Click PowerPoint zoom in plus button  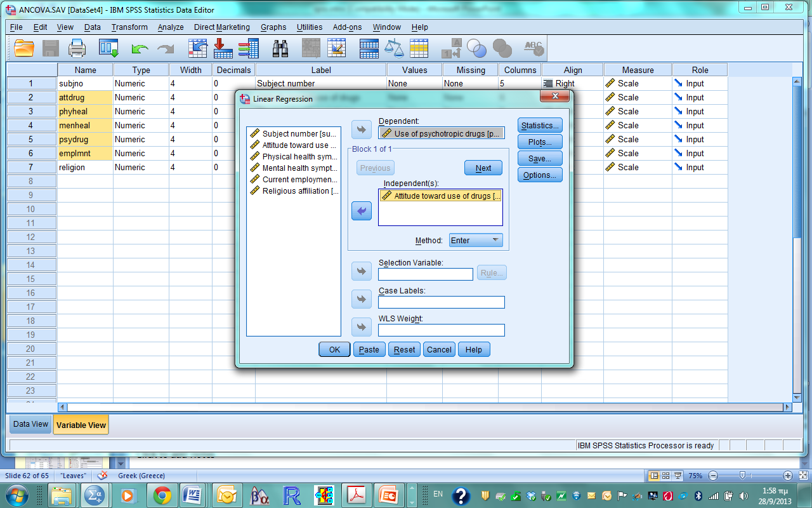[788, 475]
